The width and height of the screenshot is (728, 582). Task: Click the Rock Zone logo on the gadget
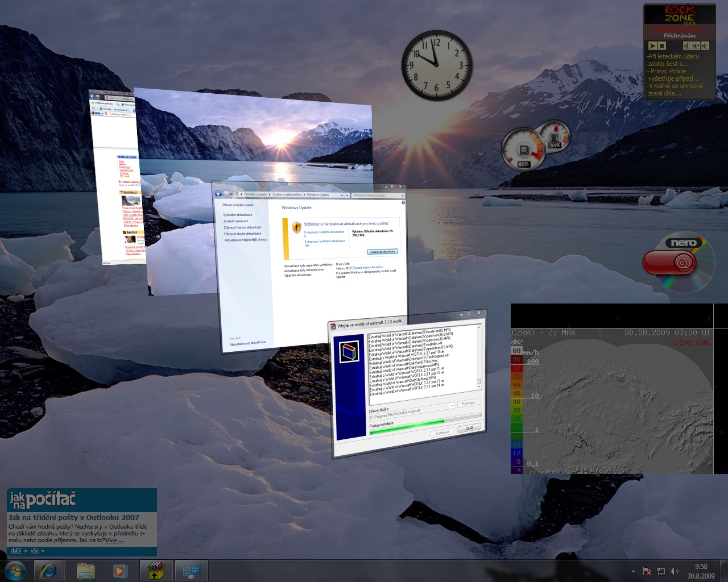click(680, 14)
